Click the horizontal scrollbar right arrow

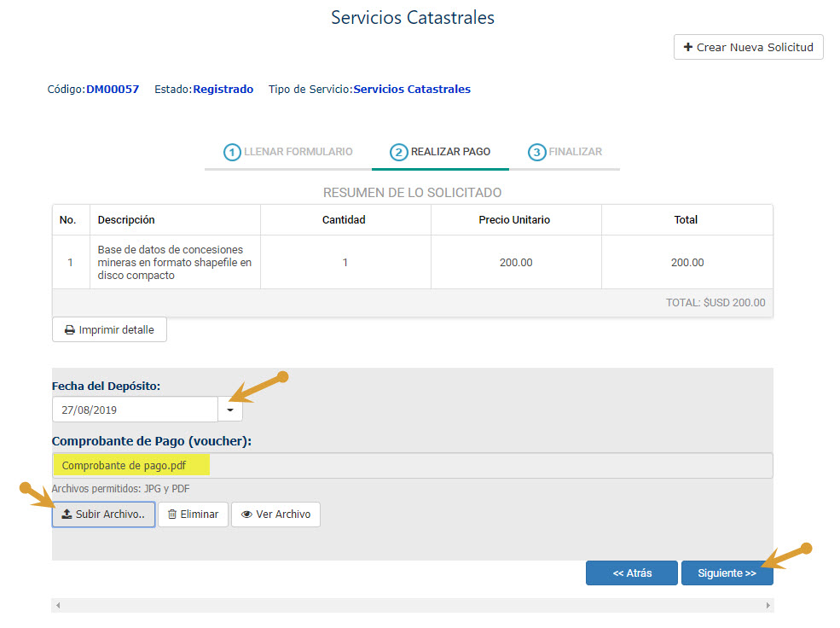click(x=768, y=606)
